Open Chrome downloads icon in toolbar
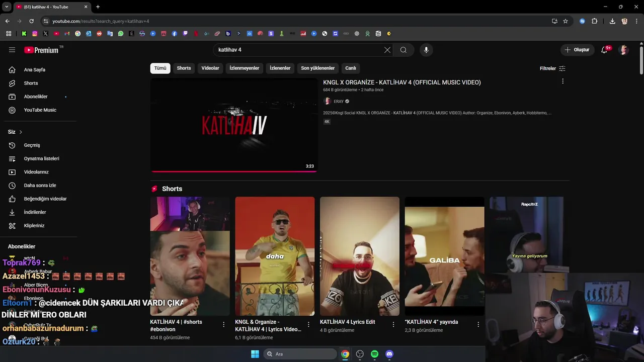Image resolution: width=644 pixels, height=362 pixels. [x=612, y=21]
